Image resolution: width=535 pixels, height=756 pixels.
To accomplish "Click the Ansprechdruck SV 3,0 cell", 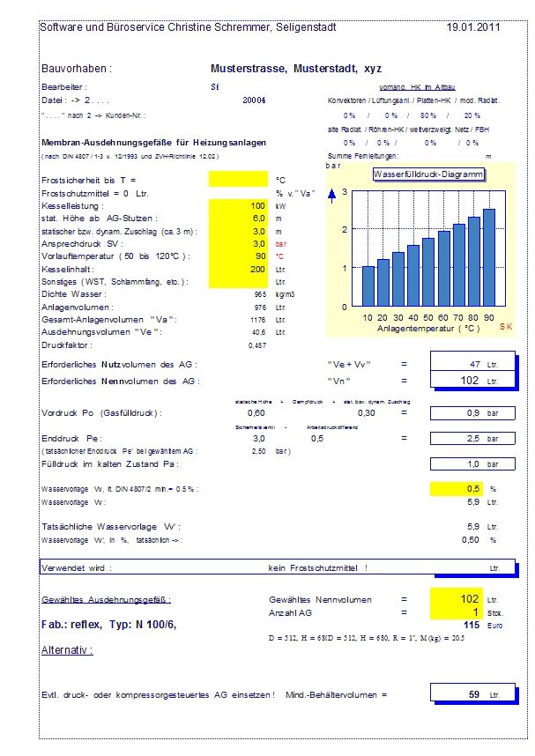I will tap(238, 244).
